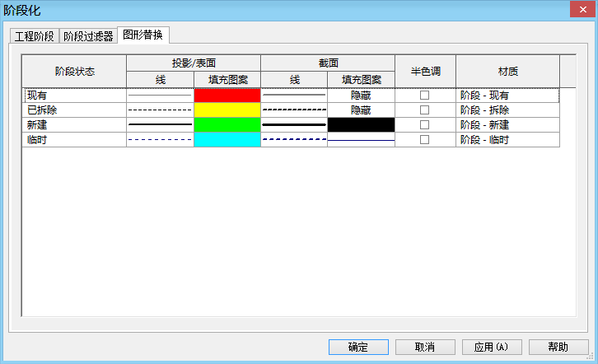The image size is (598, 364).
Task: Click the black cut fill pattern for 新建
Action: coord(361,124)
